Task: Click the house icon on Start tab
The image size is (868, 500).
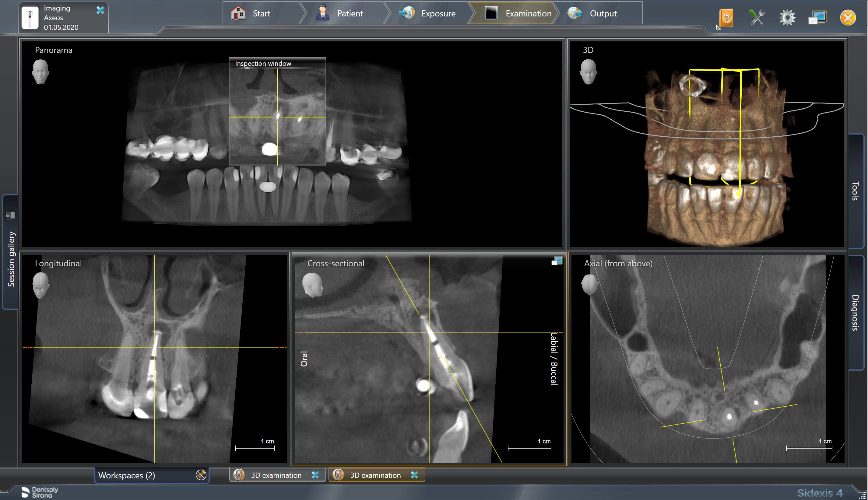Action: tap(238, 13)
